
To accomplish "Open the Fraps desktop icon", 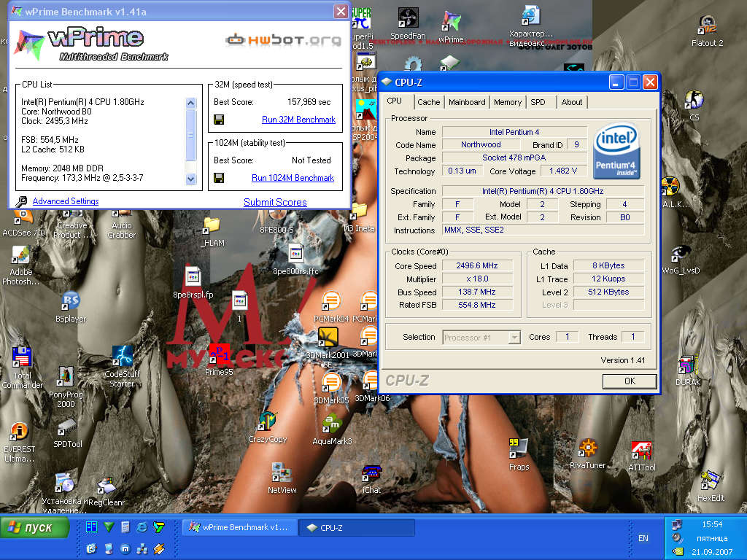I will click(519, 454).
